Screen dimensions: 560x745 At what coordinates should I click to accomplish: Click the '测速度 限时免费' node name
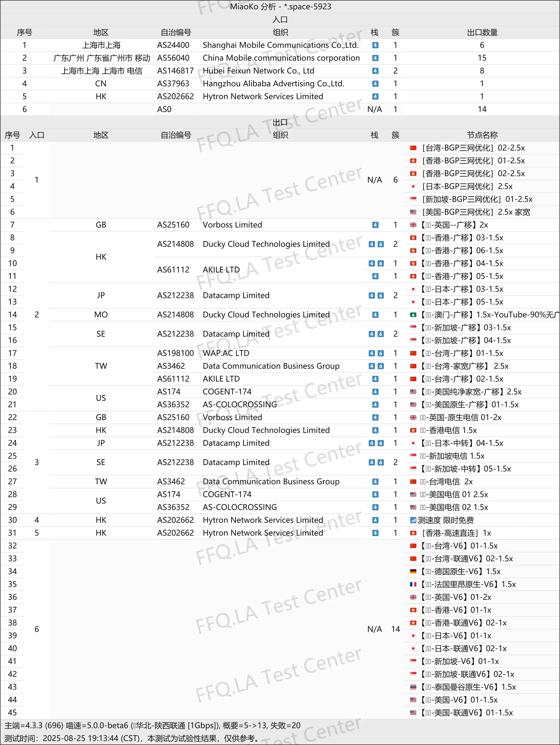pyautogui.click(x=446, y=520)
